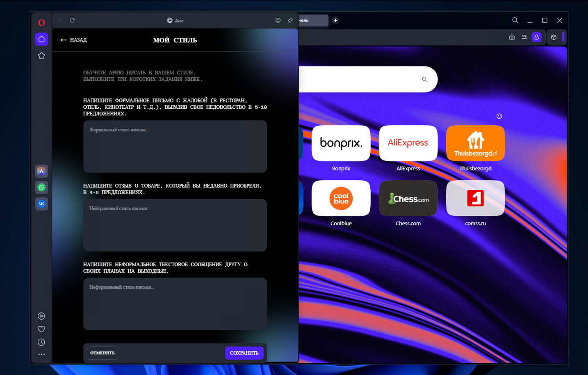Open the Thuisbezorgd speed dial tile
Screen dimensions: 588x375
pos(476,143)
